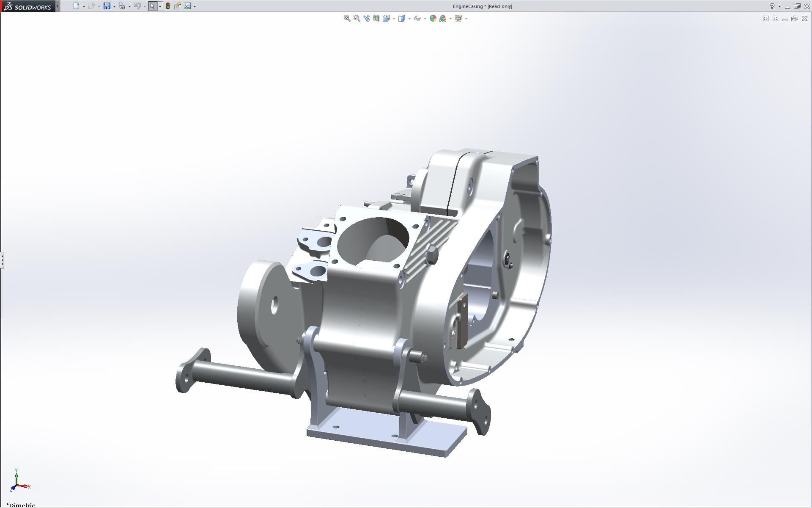This screenshot has width=812, height=508.
Task: Expand the New document dropdown arrow
Action: pos(84,6)
